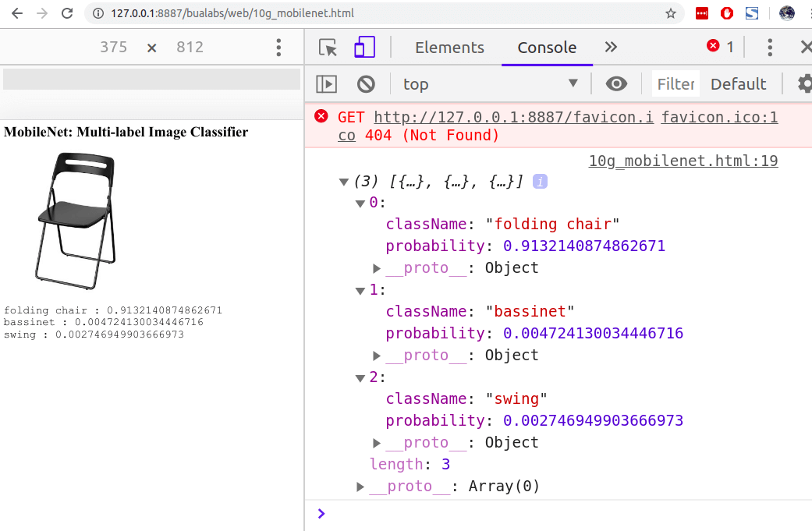Expand the __proto__ Array(0) entry
This screenshot has height=531, width=812.
point(360,487)
